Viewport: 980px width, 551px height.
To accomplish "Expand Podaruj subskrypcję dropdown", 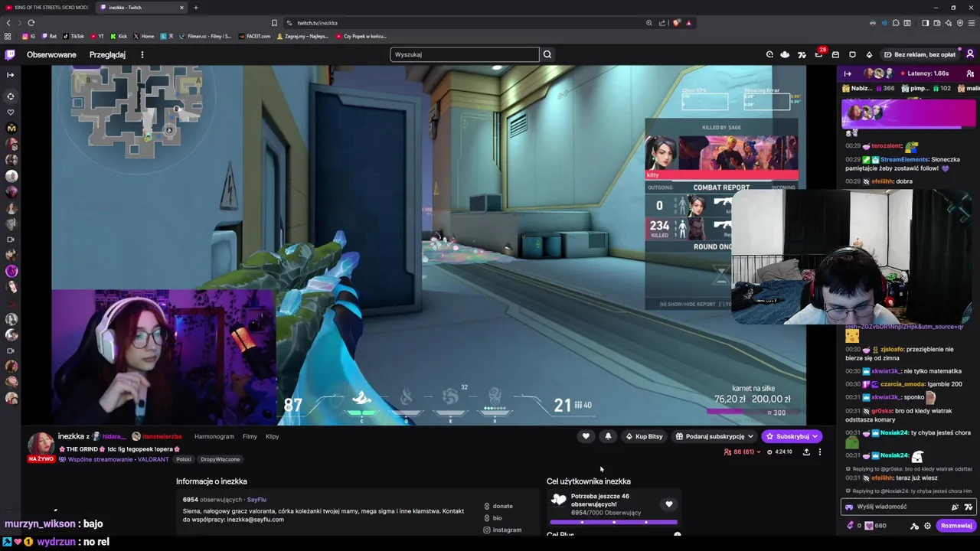I will point(714,436).
